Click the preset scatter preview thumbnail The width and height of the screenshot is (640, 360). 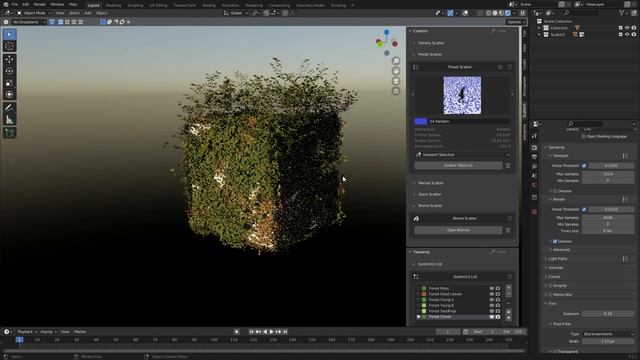click(462, 96)
